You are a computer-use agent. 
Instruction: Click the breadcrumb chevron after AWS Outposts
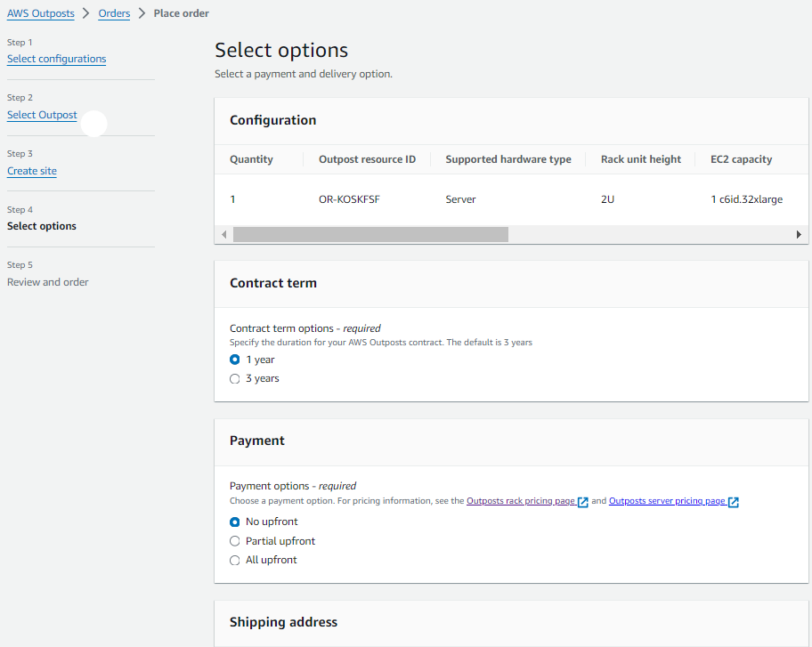[86, 13]
